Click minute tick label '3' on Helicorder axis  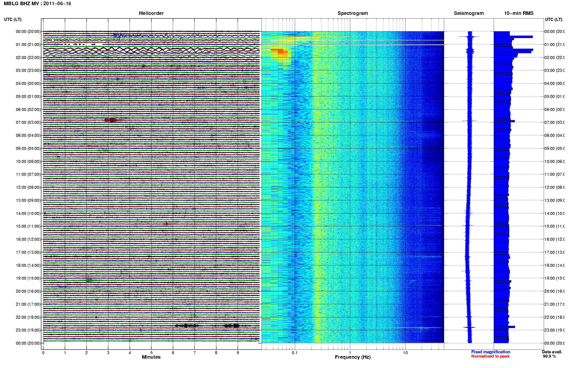108,353
